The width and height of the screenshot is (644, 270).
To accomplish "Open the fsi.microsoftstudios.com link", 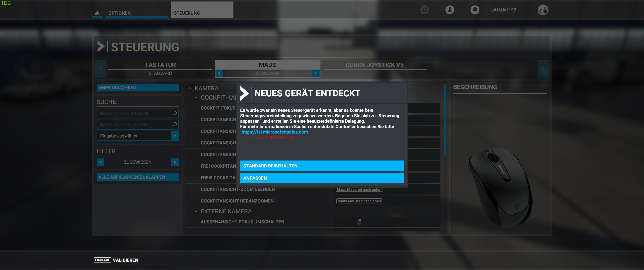I will [274, 132].
